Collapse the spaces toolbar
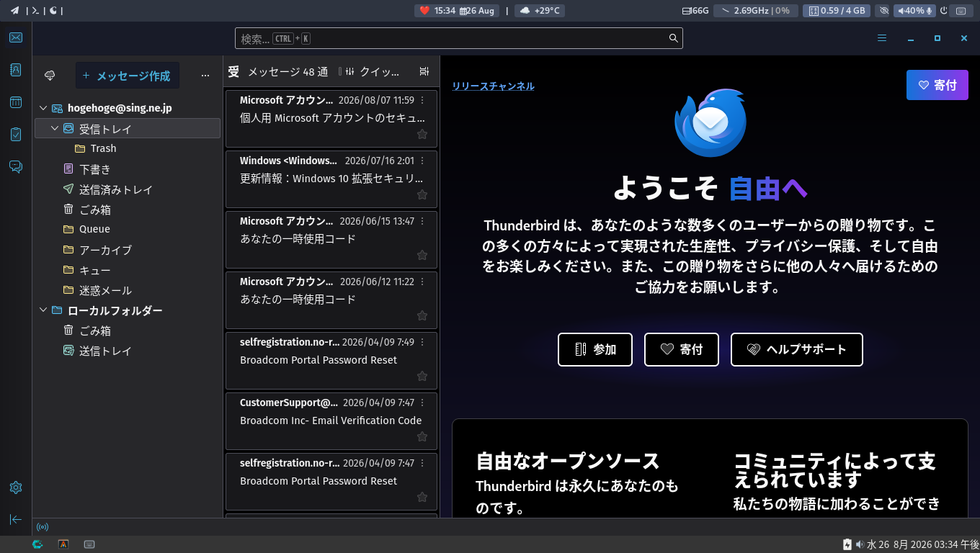Screen dimensions: 980x553 pyautogui.click(x=16, y=519)
